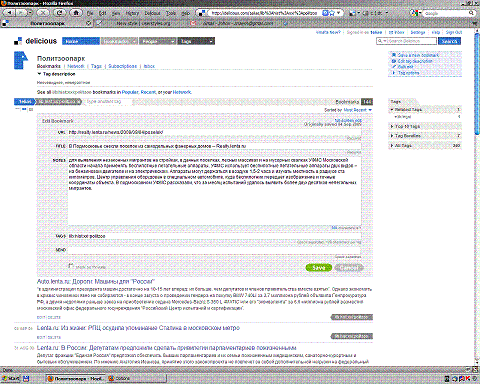Viewport: 480px width, 390px height.
Task: Click the page vertical scrollbar thumb
Action: (x=477, y=83)
